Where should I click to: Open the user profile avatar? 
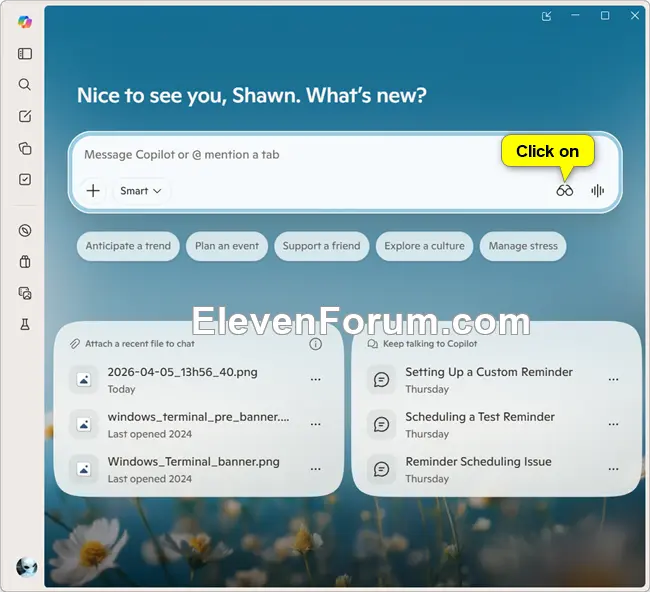[27, 566]
